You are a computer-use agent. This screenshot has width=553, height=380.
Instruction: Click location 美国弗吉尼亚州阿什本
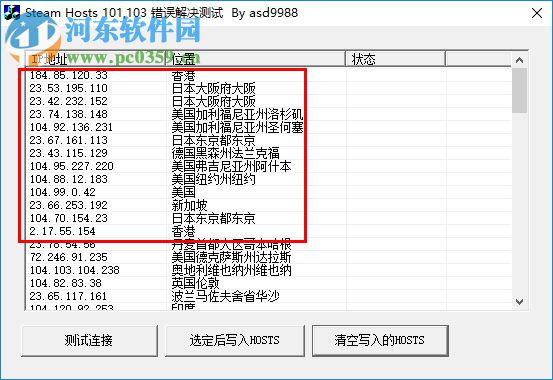pyautogui.click(x=231, y=166)
